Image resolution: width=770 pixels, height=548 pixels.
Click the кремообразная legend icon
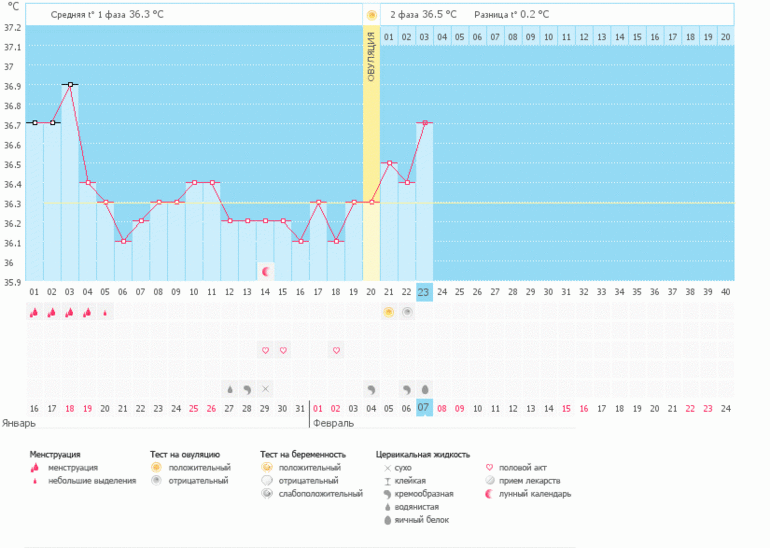(387, 494)
